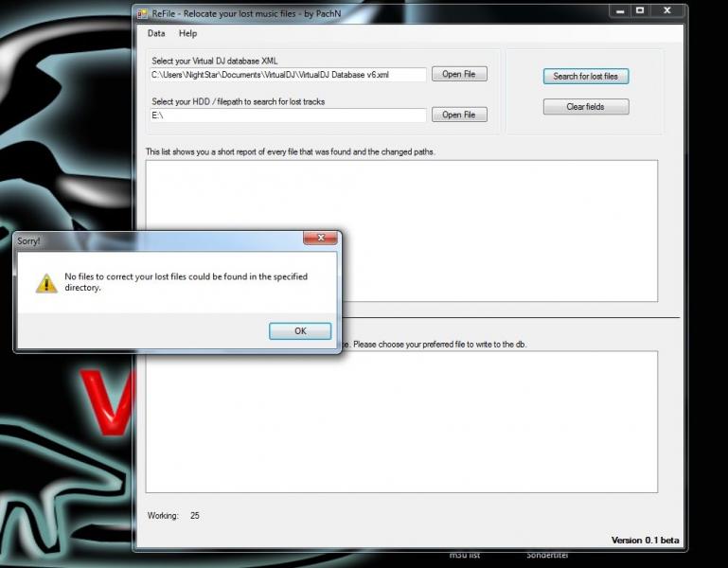This screenshot has height=568, width=728.
Task: Click the Clear fields button
Action: [x=586, y=107]
